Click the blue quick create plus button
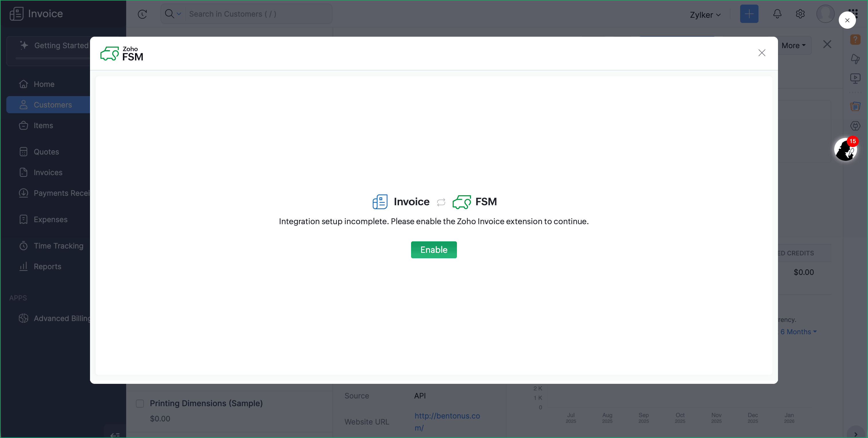The width and height of the screenshot is (868, 438). 749,14
